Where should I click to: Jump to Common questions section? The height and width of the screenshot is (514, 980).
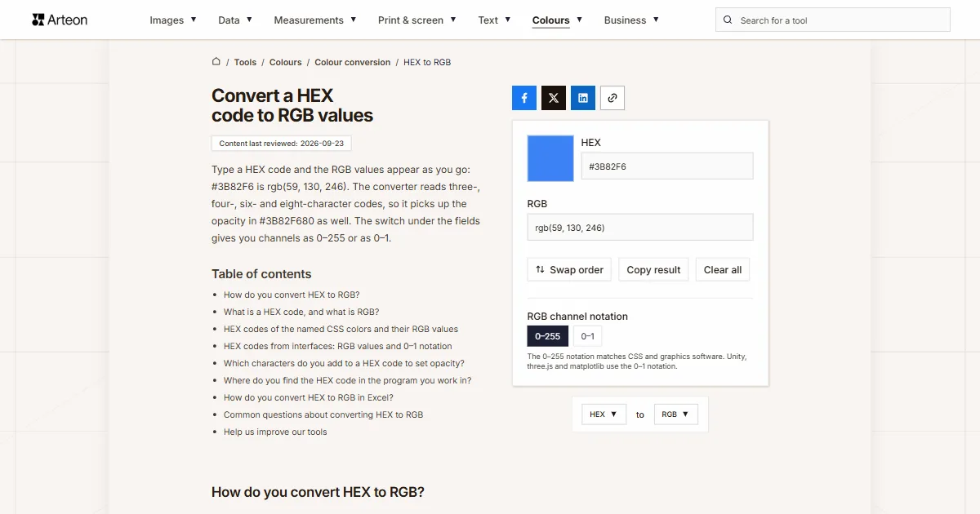coord(323,414)
